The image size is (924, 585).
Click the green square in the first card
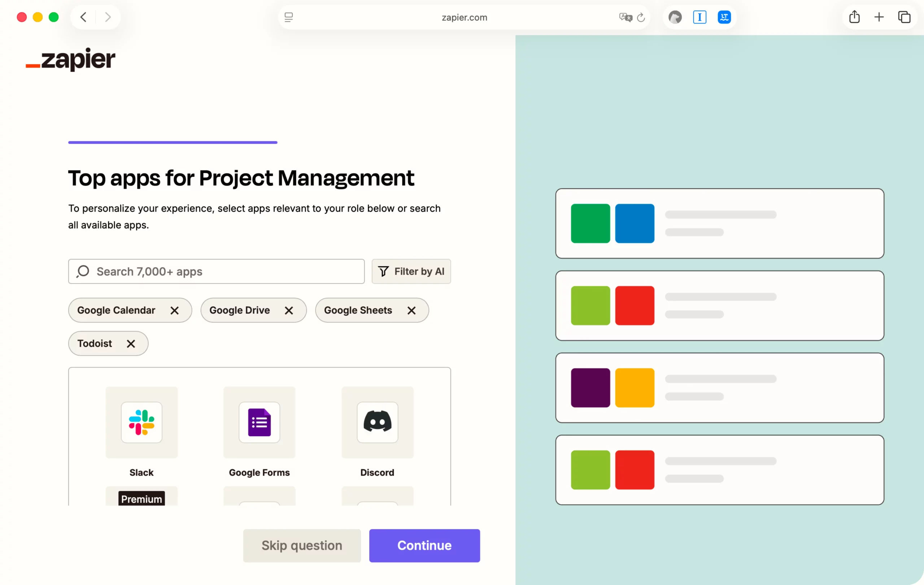point(590,224)
